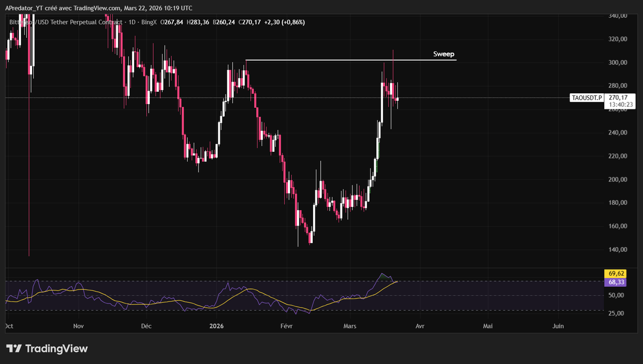Click the change value +2,30 (+0,86%)

pyautogui.click(x=284, y=22)
